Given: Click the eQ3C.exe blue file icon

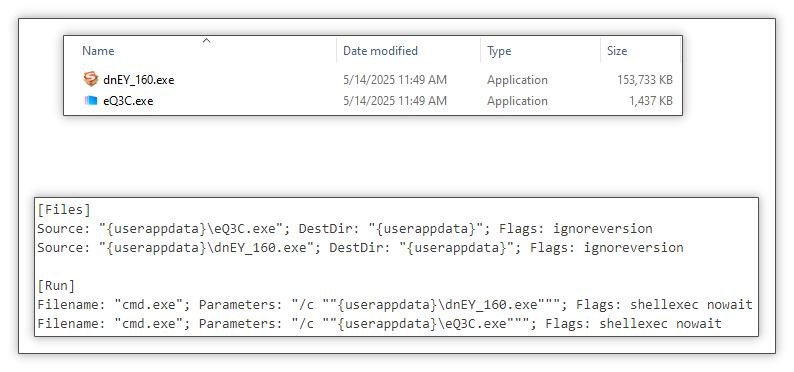Looking at the screenshot, I should click(91, 101).
